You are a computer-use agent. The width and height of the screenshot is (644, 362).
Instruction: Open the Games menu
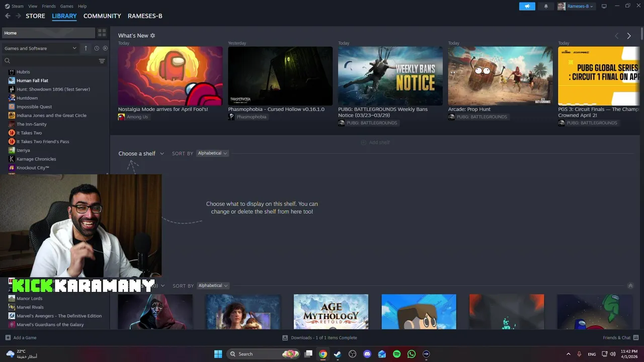click(x=66, y=6)
